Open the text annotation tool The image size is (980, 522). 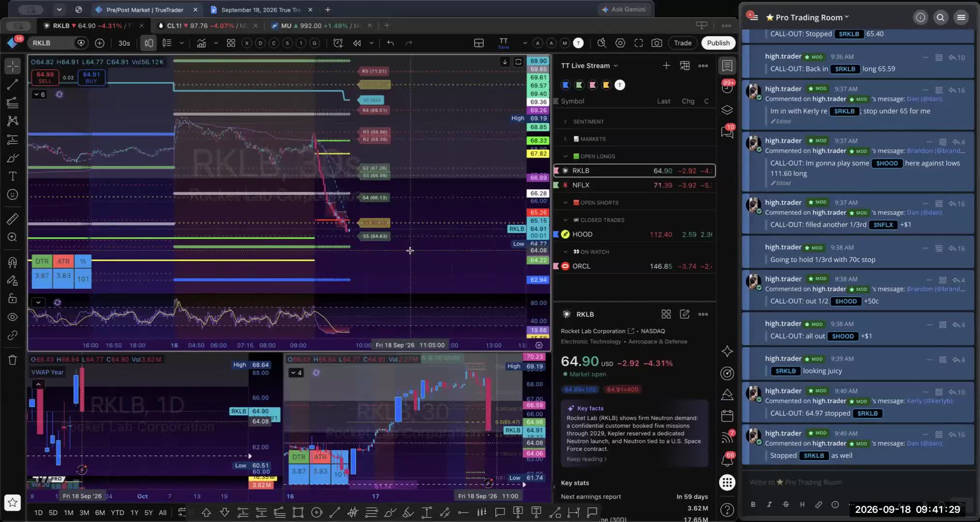pyautogui.click(x=13, y=176)
